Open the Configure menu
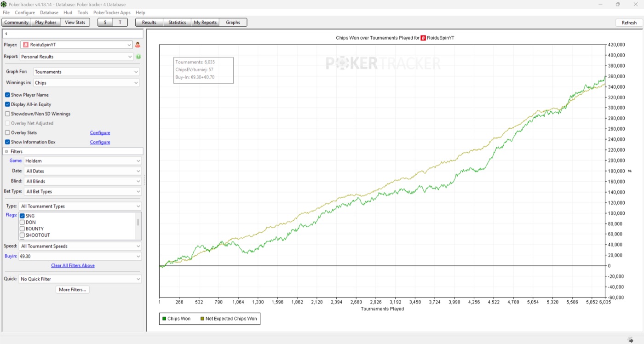Viewport: 644px width, 344px height. point(25,12)
